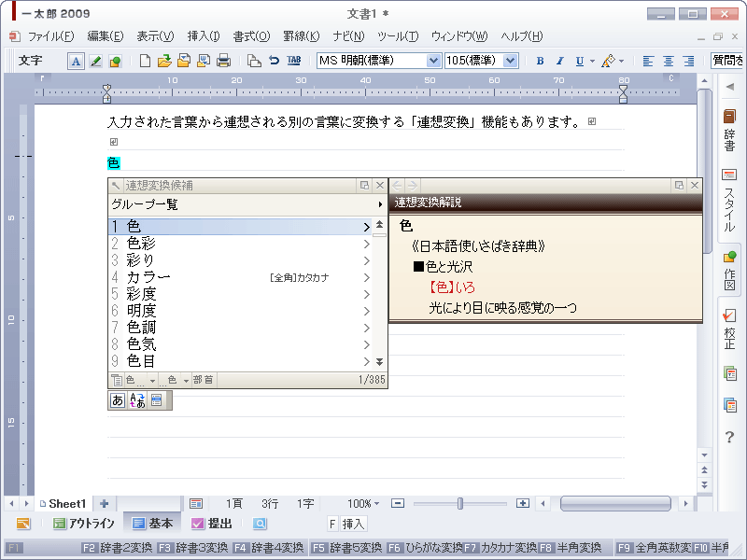Open the 書式 menu
Viewport: 747px width, 560px height.
tap(250, 36)
